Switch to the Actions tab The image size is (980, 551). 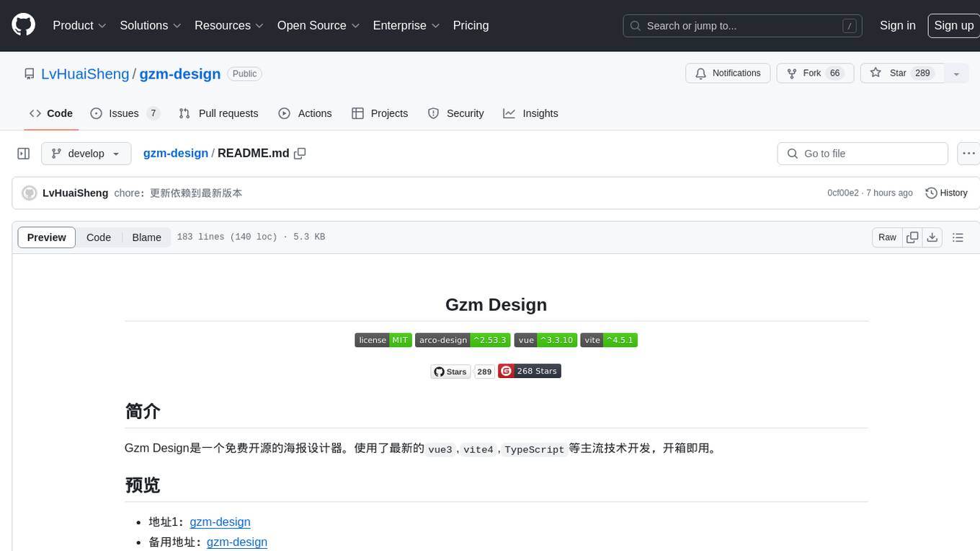[x=305, y=113]
